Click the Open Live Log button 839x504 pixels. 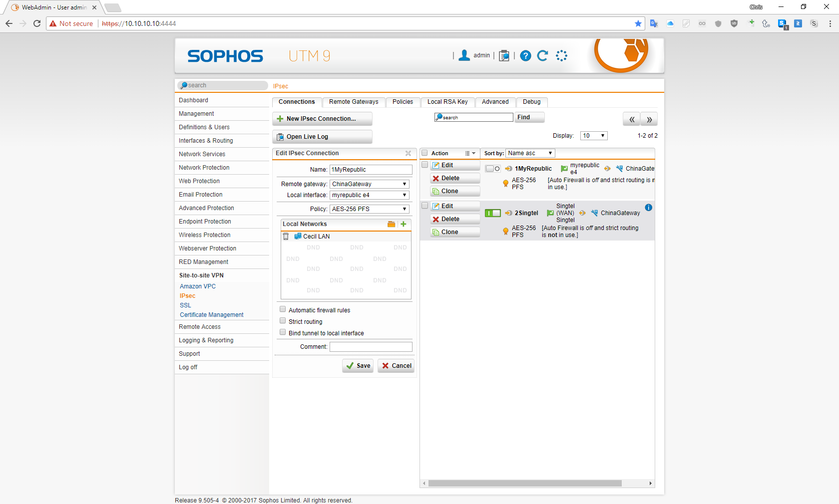point(322,137)
